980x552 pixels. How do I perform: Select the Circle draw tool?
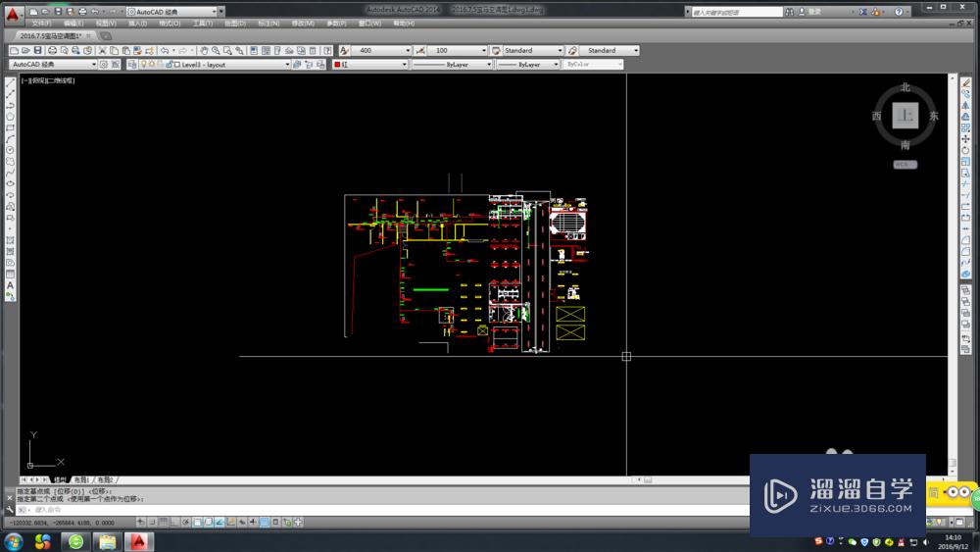tap(10, 151)
